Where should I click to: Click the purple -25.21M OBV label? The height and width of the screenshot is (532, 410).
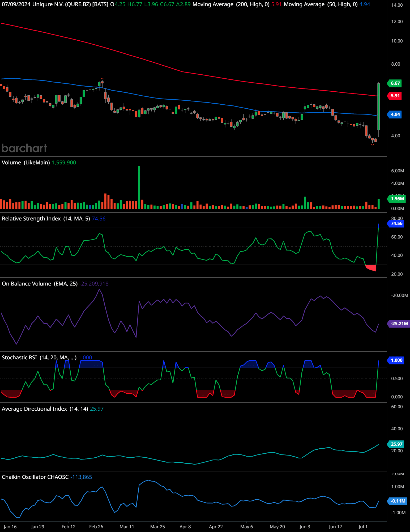click(399, 324)
